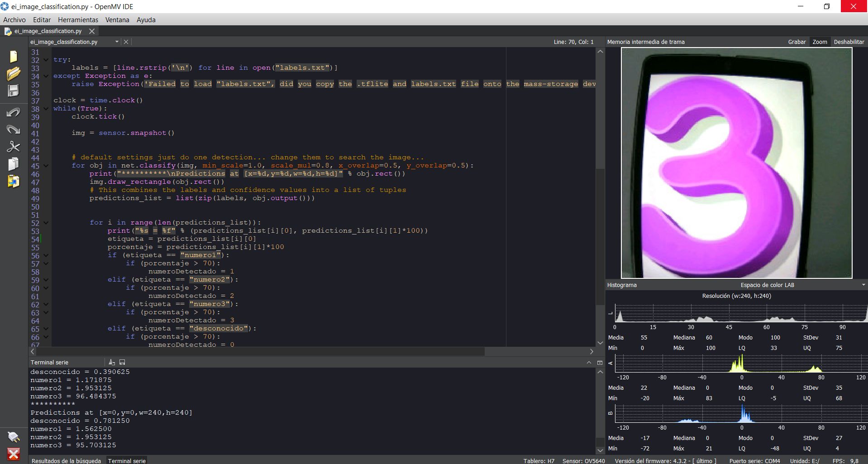Click the frame buffer camera image

coord(736,163)
